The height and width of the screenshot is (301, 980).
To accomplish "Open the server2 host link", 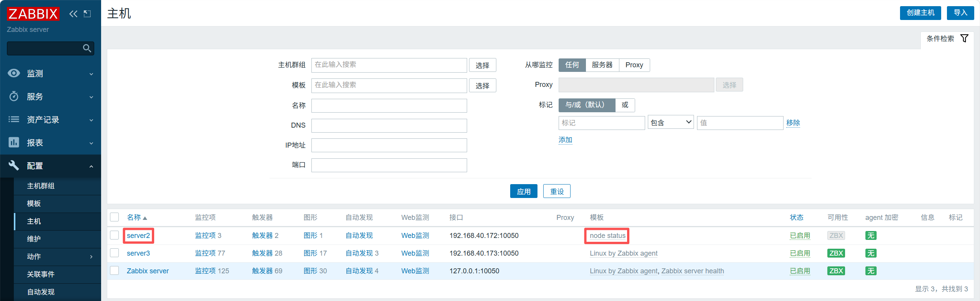I will [x=138, y=236].
